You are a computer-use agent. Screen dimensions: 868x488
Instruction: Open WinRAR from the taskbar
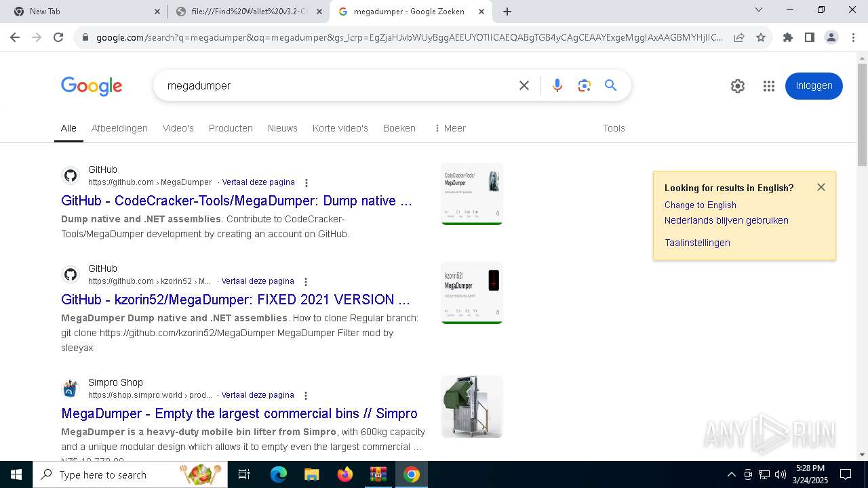coord(378,474)
